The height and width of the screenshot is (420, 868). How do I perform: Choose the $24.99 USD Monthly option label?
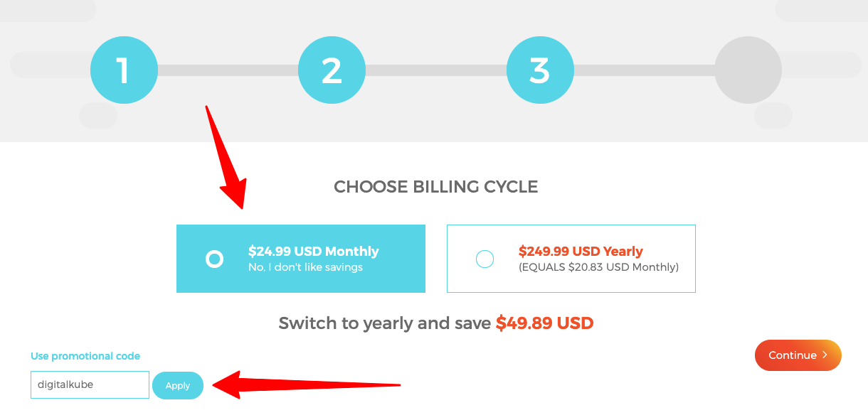pos(313,252)
